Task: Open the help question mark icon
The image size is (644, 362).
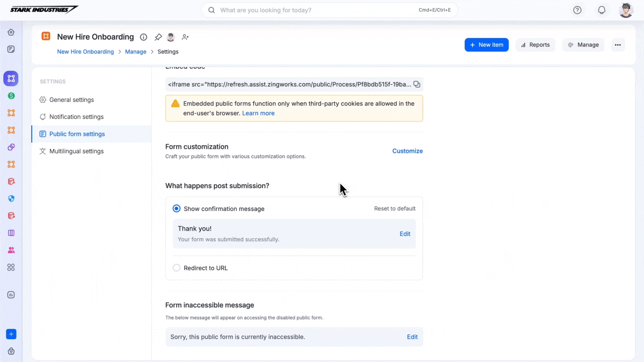Action: [x=577, y=10]
